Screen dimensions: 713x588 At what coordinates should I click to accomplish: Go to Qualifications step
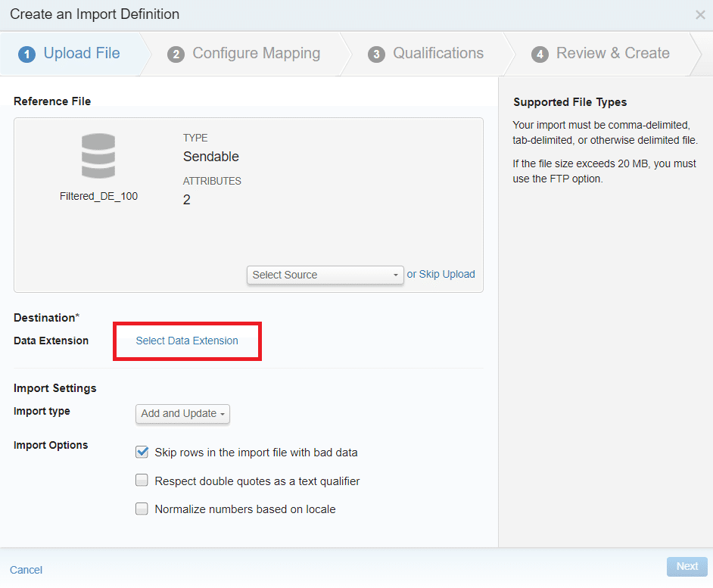[425, 54]
